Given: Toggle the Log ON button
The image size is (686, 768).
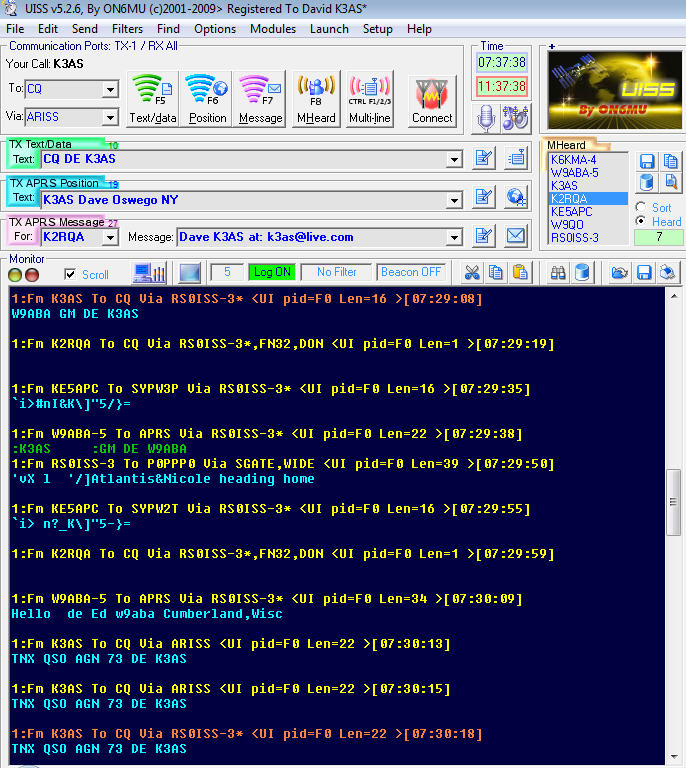Looking at the screenshot, I should click(272, 272).
